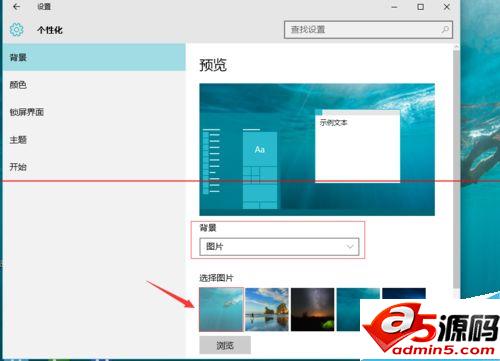Expand the 背景 dropdown showing 图片
Image resolution: width=500 pixels, height=361 pixels.
tap(279, 247)
